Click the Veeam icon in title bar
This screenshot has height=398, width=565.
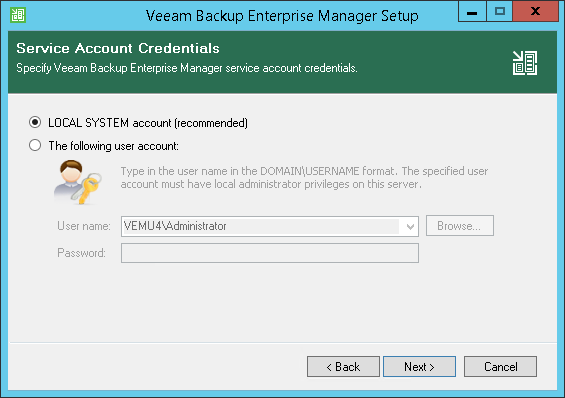(x=18, y=15)
